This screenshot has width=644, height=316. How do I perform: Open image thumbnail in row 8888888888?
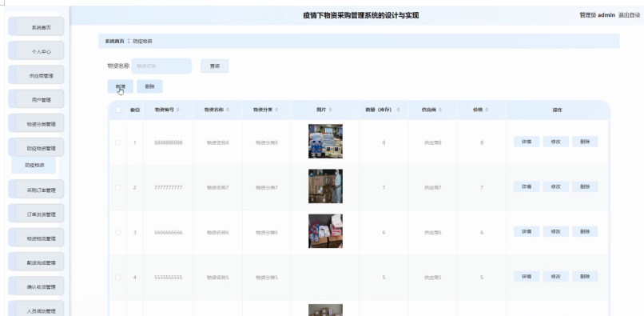pyautogui.click(x=325, y=141)
